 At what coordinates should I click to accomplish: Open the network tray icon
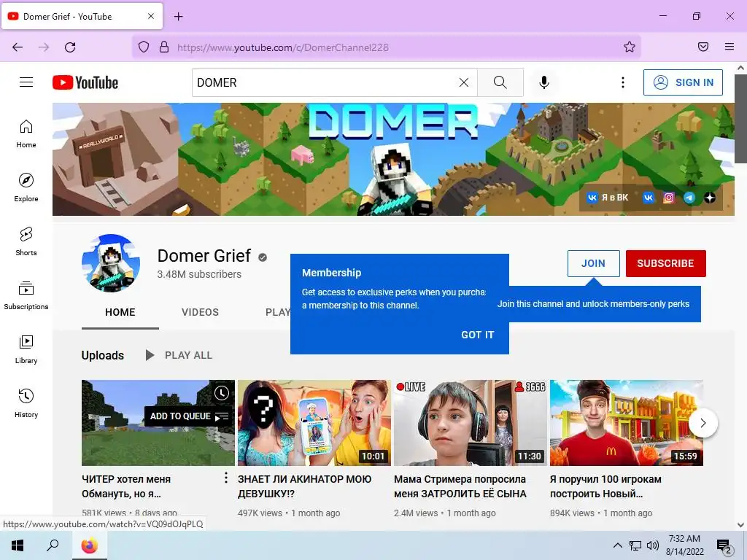pyautogui.click(x=635, y=545)
